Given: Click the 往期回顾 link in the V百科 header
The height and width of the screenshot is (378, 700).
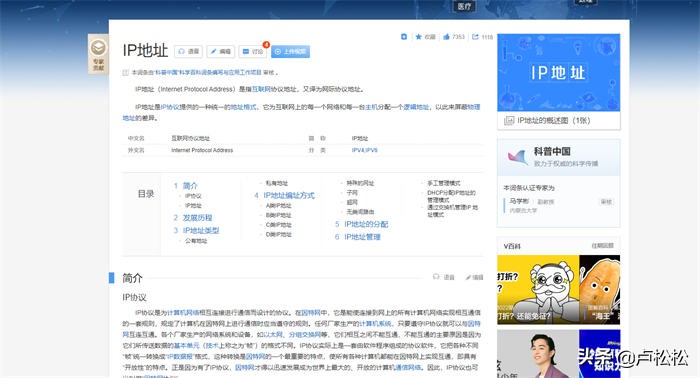Looking at the screenshot, I should pos(603,246).
